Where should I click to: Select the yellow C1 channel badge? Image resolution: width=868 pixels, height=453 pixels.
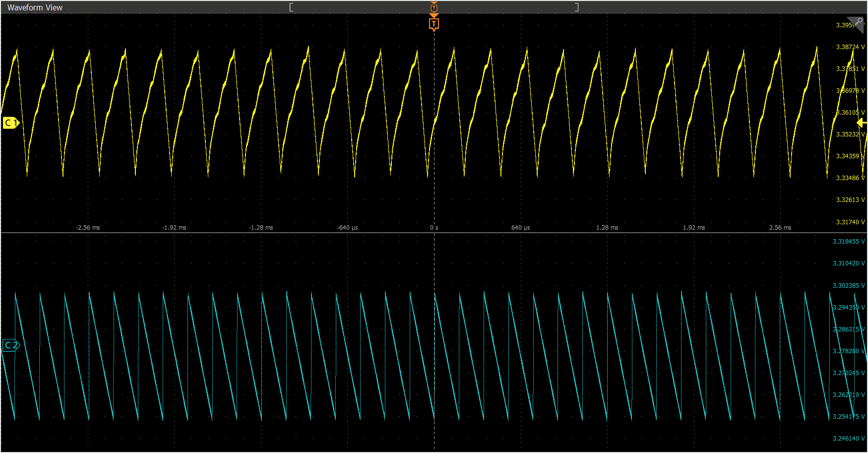pyautogui.click(x=10, y=123)
